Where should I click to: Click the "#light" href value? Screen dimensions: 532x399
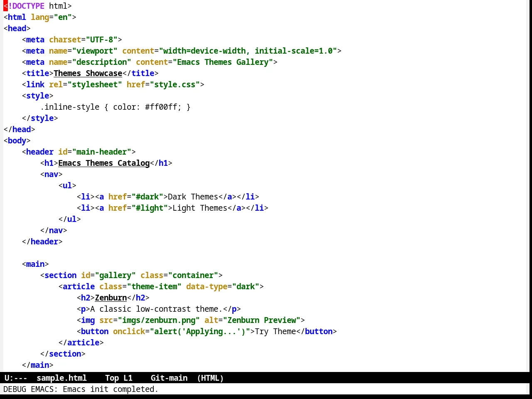coord(150,208)
